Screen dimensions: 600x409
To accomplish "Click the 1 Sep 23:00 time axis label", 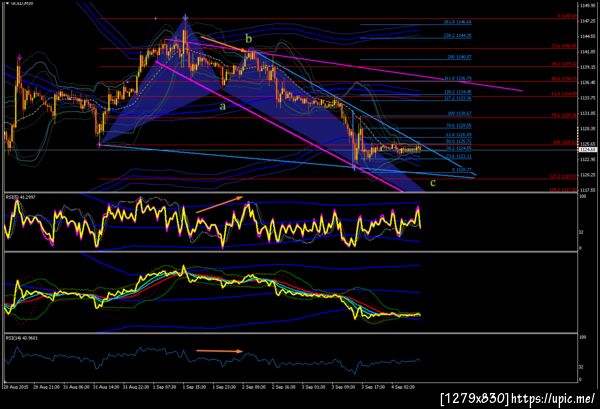I will (223, 387).
